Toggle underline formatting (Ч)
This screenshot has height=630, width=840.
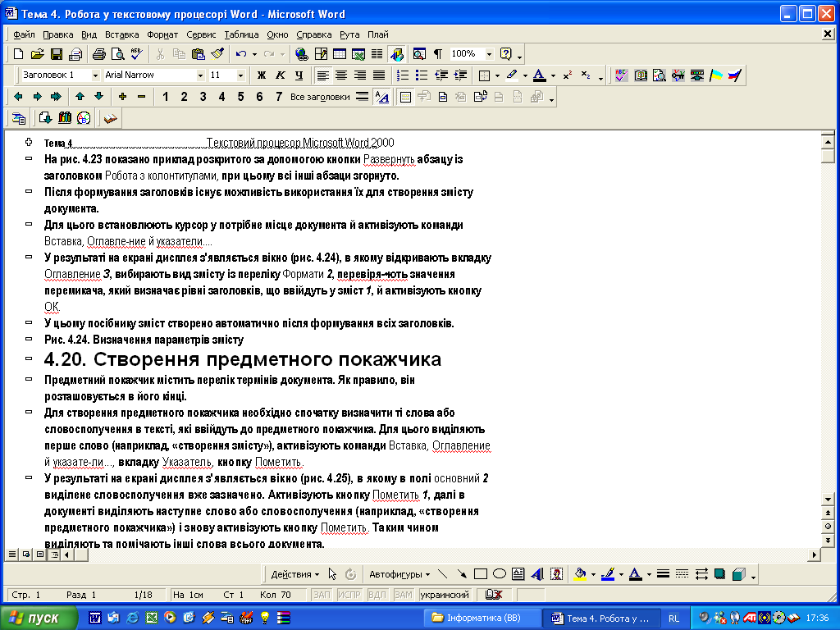pyautogui.click(x=299, y=75)
